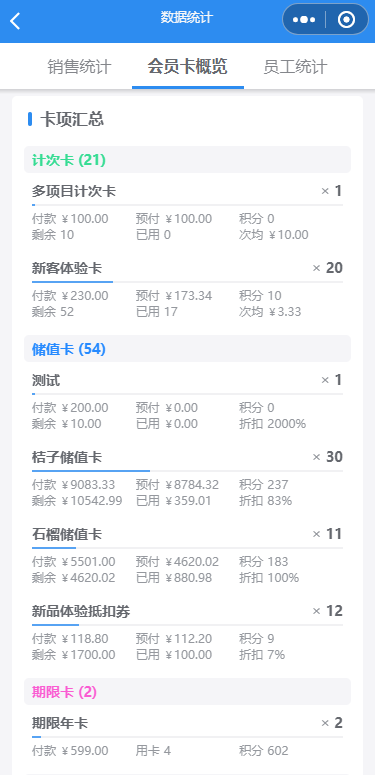The width and height of the screenshot is (375, 775).
Task: Open the 桔子储值卡 card details
Action: pyautogui.click(x=187, y=478)
